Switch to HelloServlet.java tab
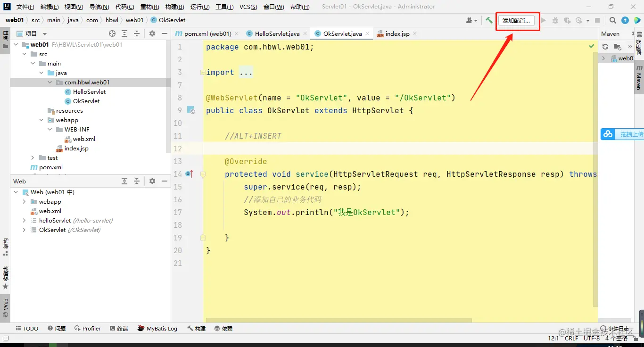The height and width of the screenshot is (347, 644). 277,34
